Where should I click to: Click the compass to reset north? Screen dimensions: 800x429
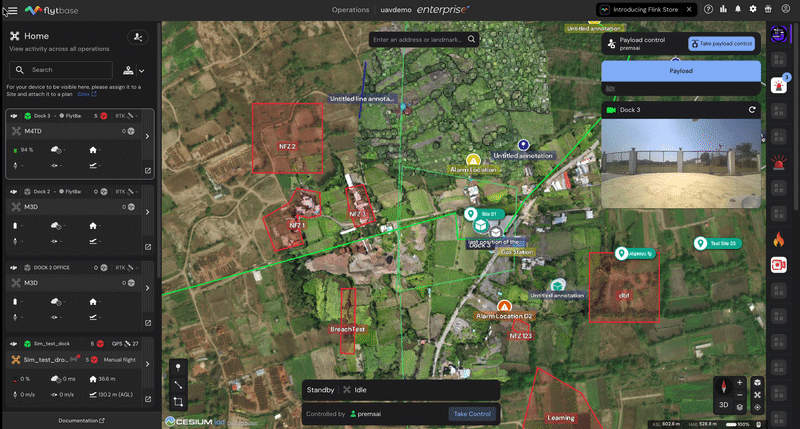(x=723, y=387)
